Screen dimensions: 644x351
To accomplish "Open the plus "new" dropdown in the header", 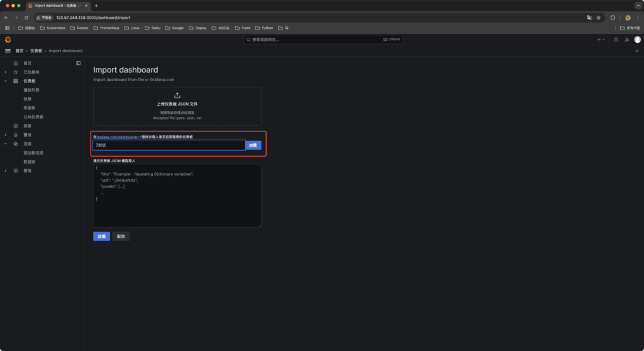I will coord(601,40).
